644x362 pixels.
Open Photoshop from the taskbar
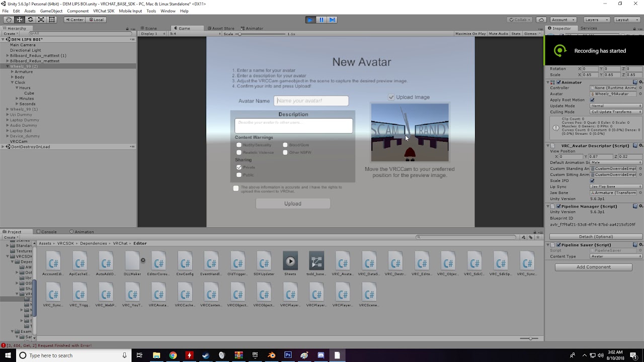click(x=288, y=355)
